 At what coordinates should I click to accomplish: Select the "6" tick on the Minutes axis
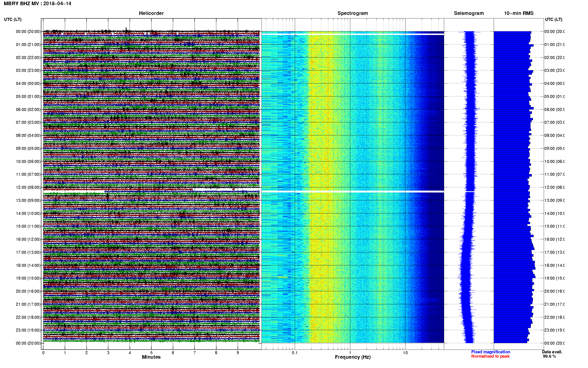[173, 353]
